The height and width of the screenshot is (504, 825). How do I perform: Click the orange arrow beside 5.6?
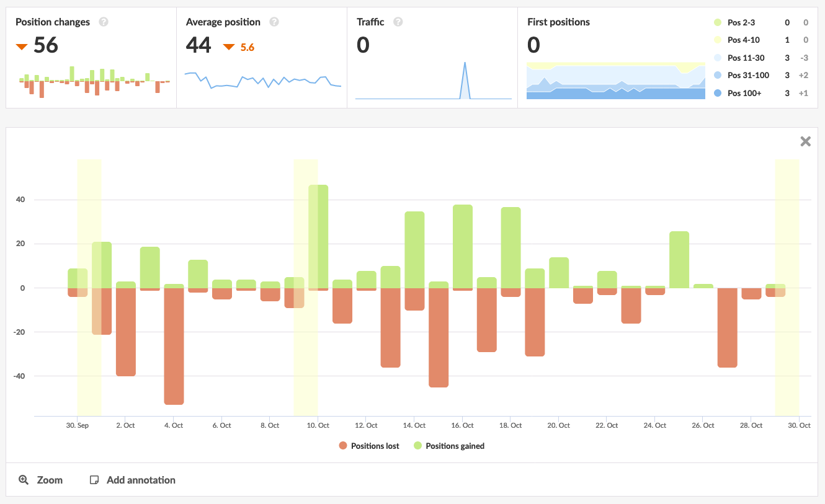[x=229, y=46]
